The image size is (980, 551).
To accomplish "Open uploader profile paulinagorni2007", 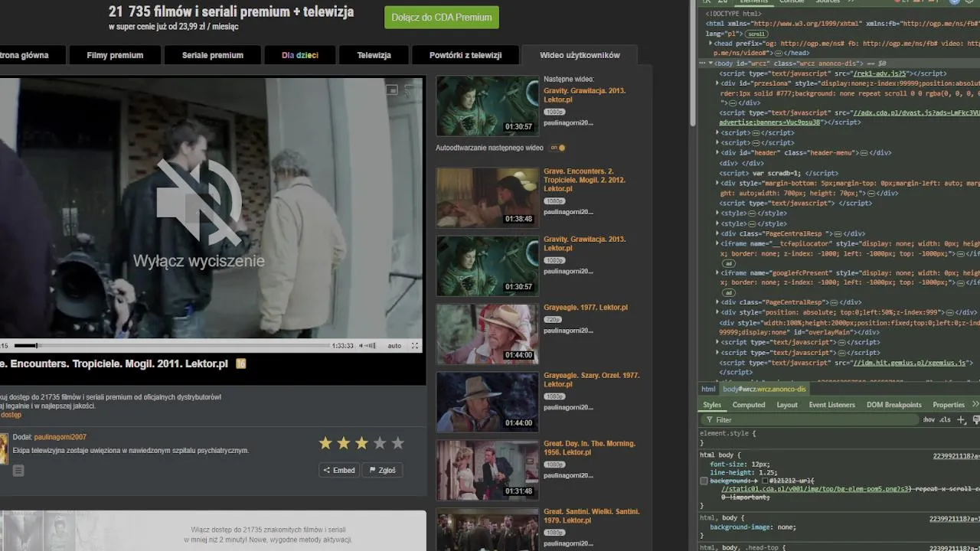I will (60, 437).
